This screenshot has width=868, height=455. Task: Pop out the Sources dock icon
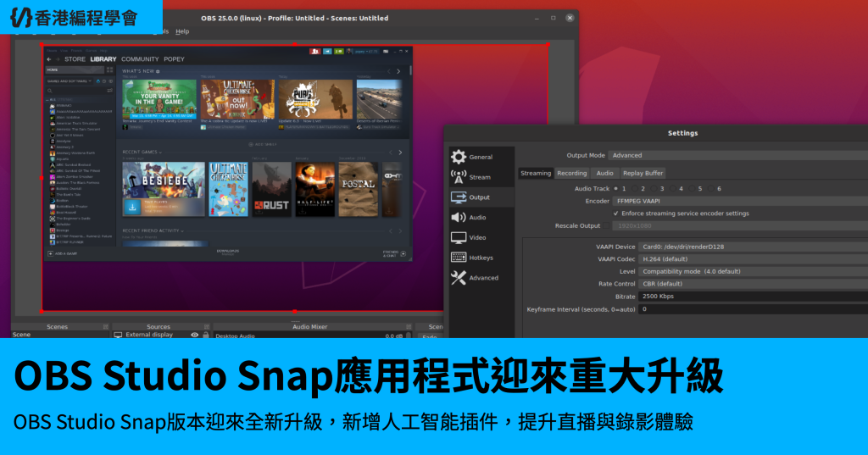[207, 326]
